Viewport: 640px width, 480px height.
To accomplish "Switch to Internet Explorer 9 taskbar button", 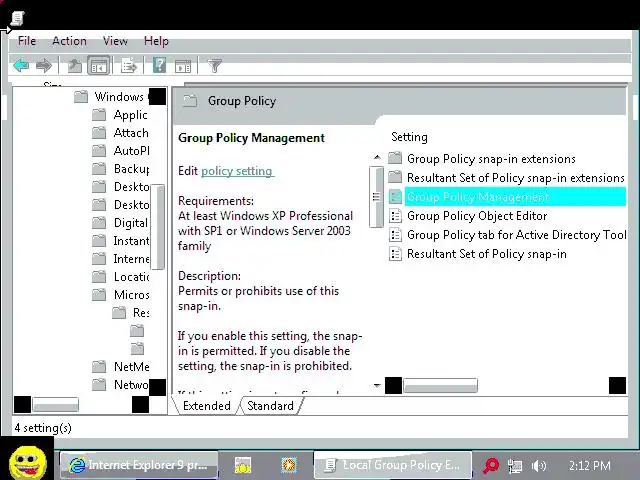I will pyautogui.click(x=139, y=465).
